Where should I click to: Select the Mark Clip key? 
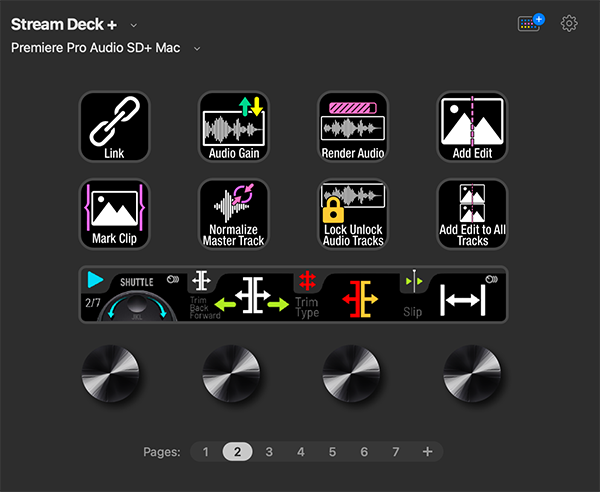coord(114,214)
